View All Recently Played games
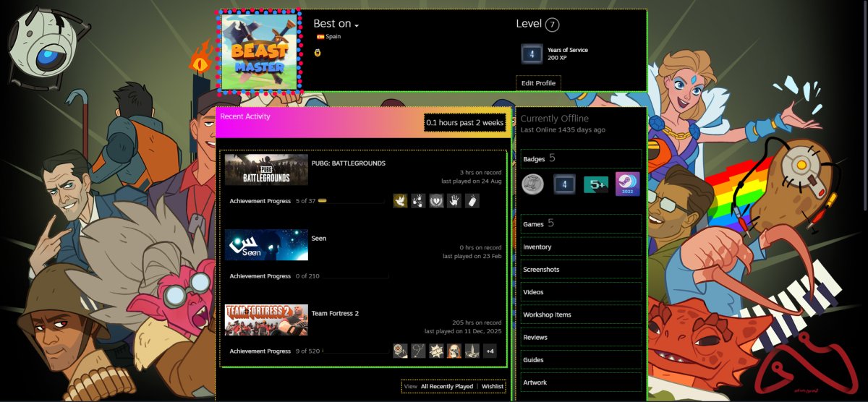The width and height of the screenshot is (868, 402). click(x=447, y=387)
